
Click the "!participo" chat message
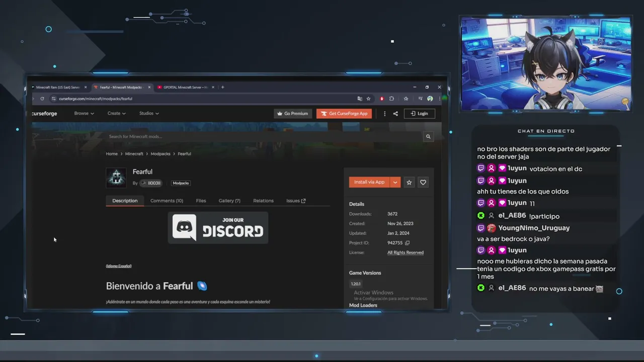(x=544, y=216)
